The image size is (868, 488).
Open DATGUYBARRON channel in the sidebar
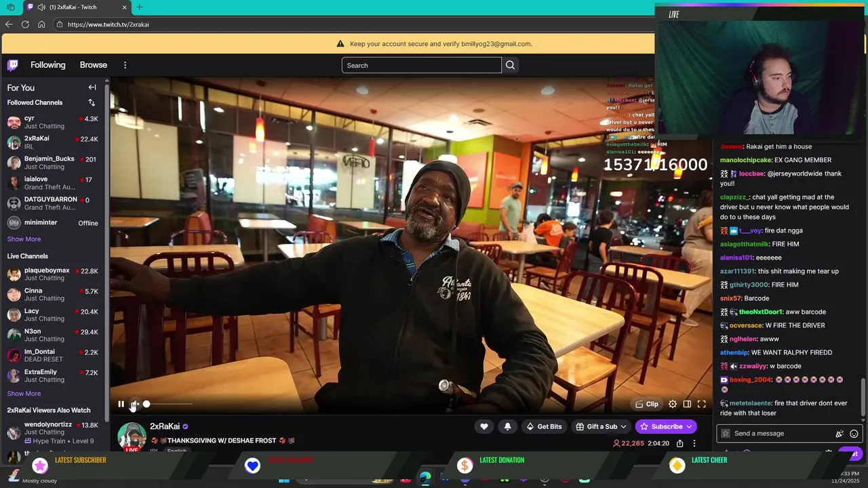(53, 203)
